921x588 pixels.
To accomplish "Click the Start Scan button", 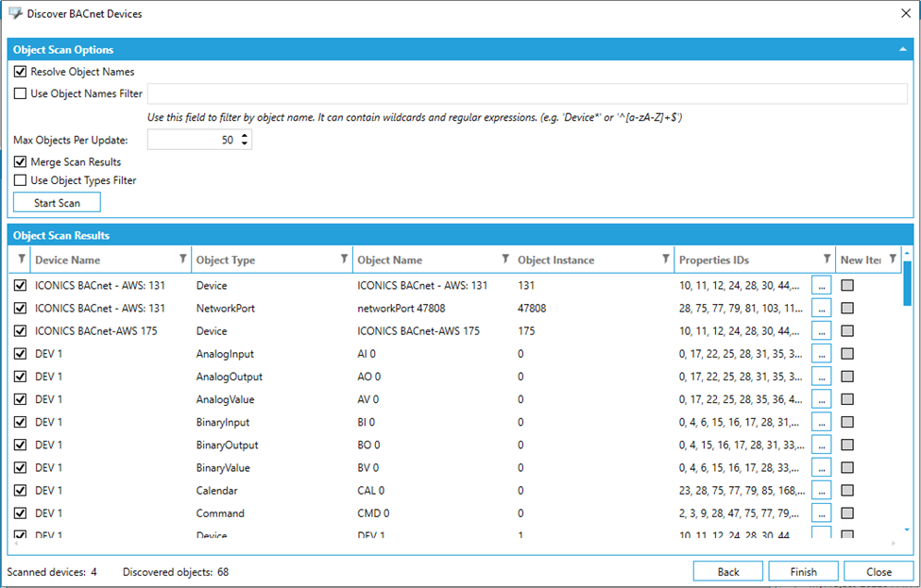I will click(x=57, y=203).
